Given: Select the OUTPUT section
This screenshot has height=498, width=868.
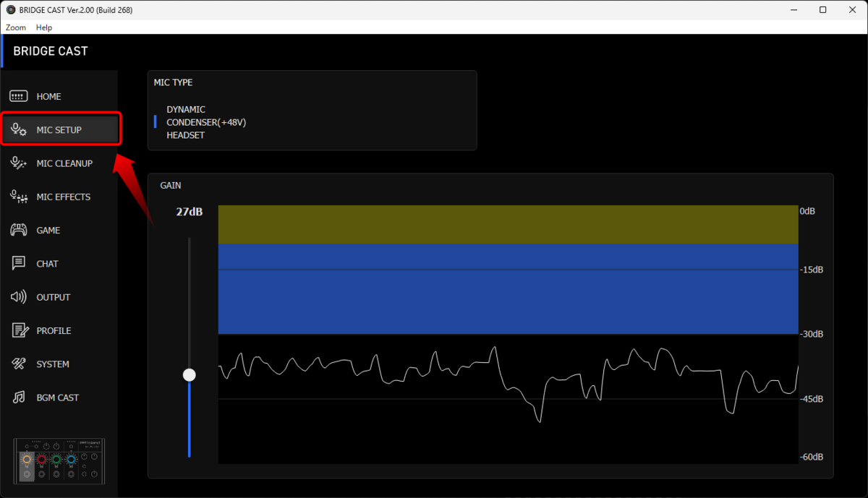Looking at the screenshot, I should coord(59,297).
